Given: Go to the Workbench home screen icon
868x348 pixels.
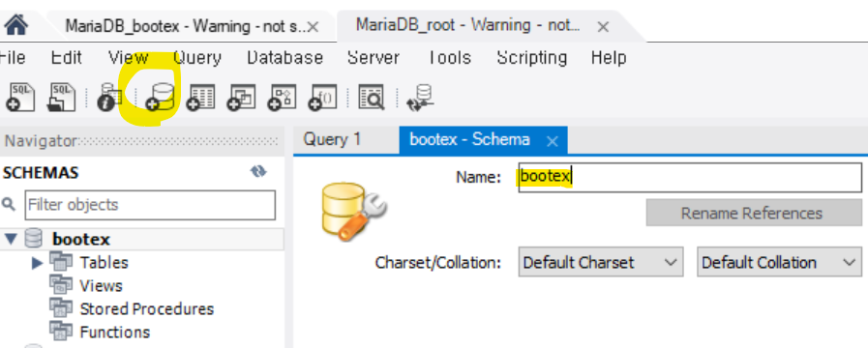Looking at the screenshot, I should click(x=15, y=25).
